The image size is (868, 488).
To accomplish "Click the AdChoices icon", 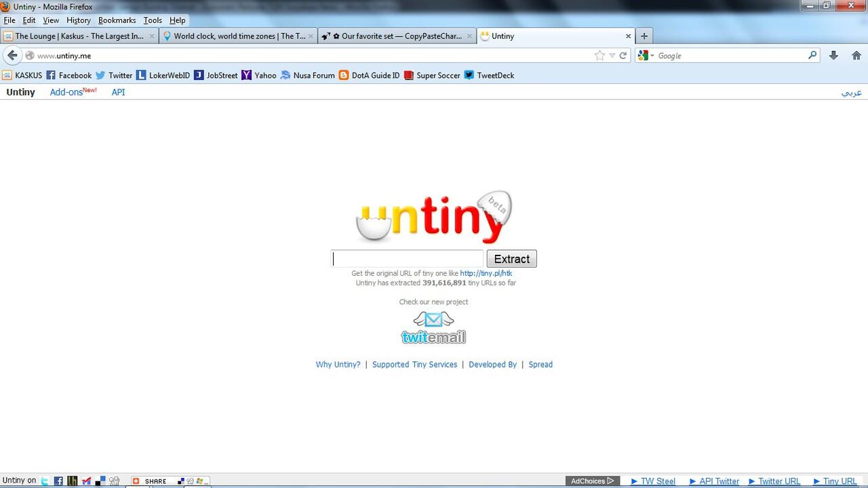I will (593, 481).
